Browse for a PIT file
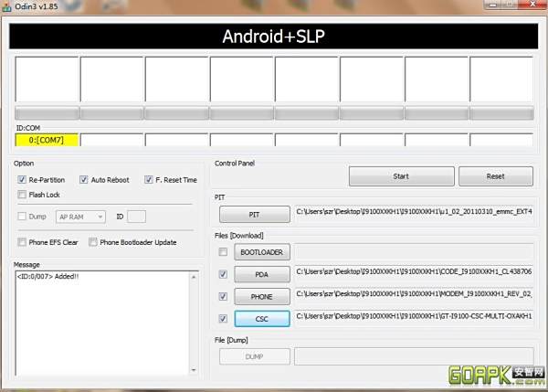The width and height of the screenshot is (548, 392). click(255, 215)
